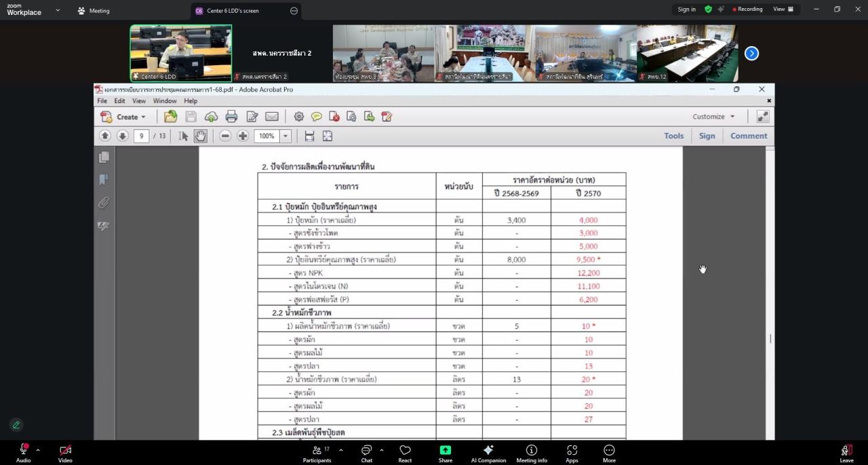
Task: Start Zoom Video
Action: 65,453
